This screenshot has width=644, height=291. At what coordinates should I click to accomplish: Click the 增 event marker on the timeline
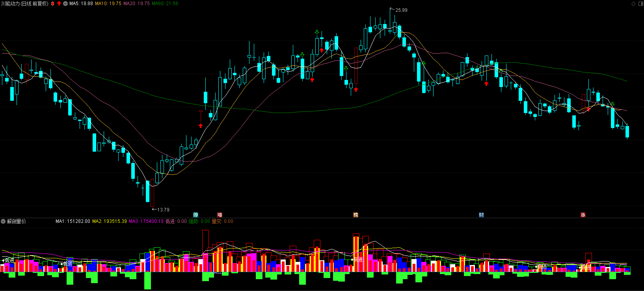click(220, 215)
